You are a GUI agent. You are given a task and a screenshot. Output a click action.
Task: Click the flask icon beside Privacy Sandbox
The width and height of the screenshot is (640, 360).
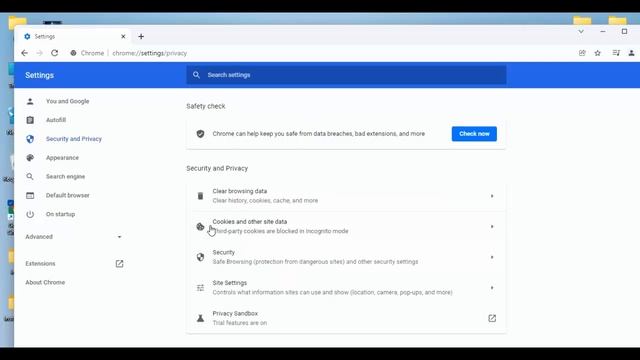200,318
